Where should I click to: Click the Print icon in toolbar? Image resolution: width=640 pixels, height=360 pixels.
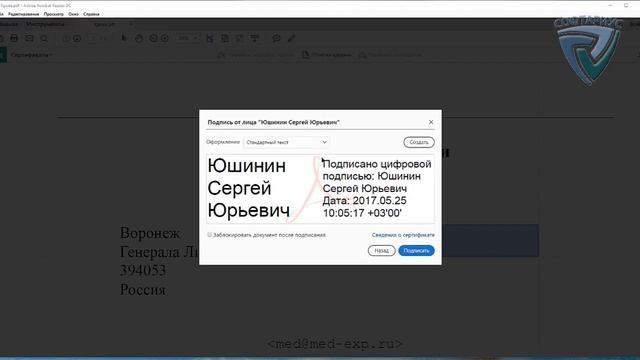click(x=14, y=38)
